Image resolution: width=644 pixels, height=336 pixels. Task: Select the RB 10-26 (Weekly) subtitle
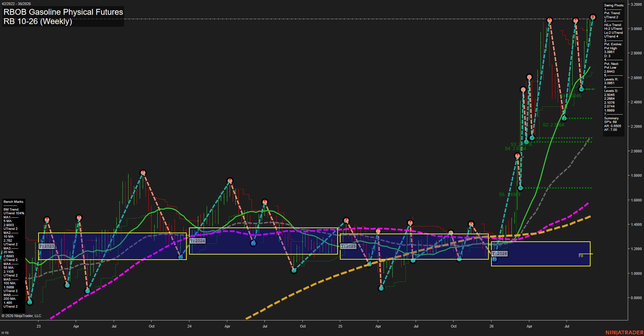[38, 21]
